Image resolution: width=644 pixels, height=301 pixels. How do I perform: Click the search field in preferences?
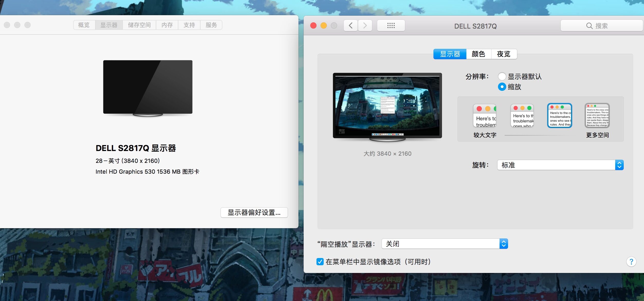click(602, 26)
